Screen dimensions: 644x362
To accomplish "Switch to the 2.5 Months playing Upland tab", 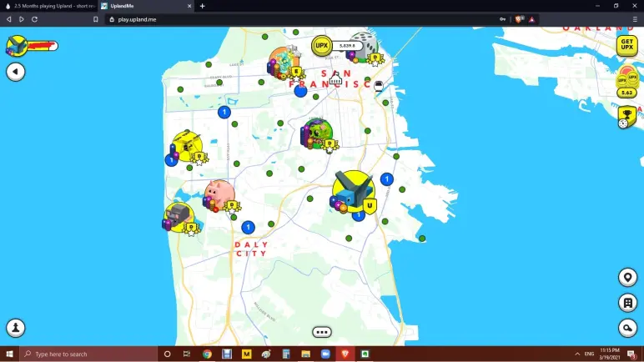I will coord(49,6).
